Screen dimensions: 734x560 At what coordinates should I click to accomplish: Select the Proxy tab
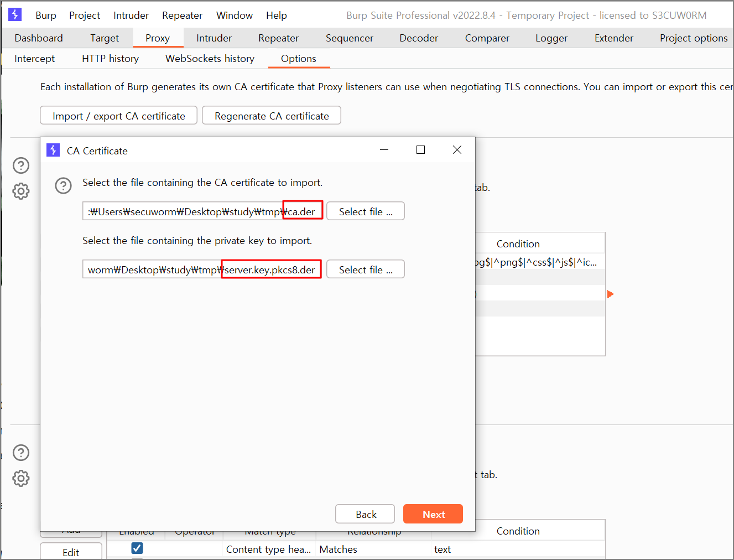point(158,38)
